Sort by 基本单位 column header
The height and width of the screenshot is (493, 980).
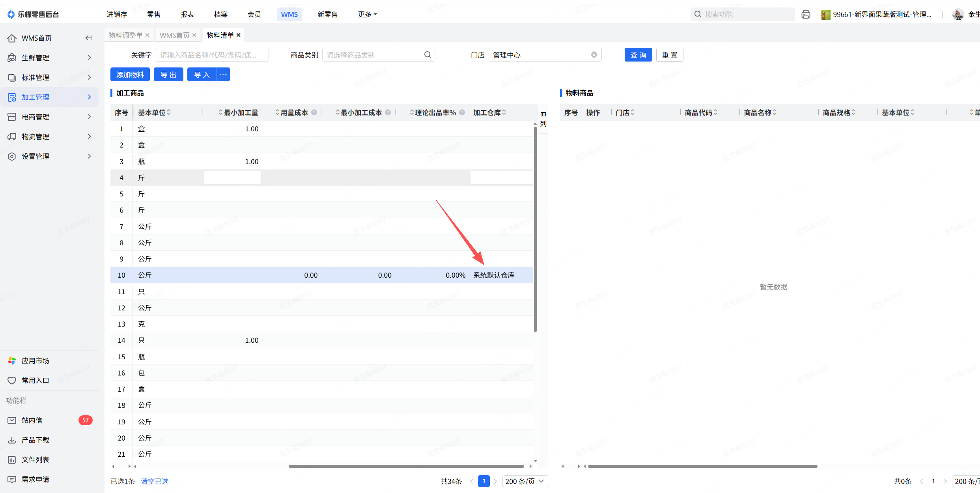(x=154, y=112)
